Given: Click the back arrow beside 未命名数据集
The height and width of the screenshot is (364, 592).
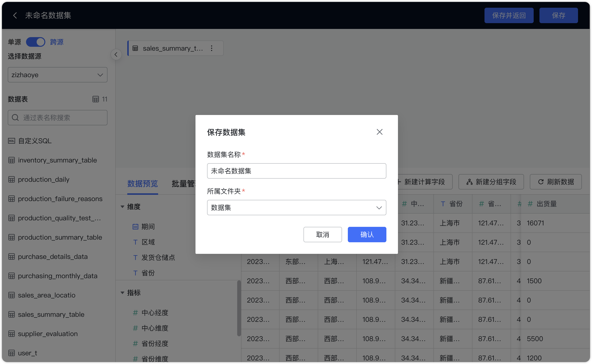Looking at the screenshot, I should click(x=15, y=15).
